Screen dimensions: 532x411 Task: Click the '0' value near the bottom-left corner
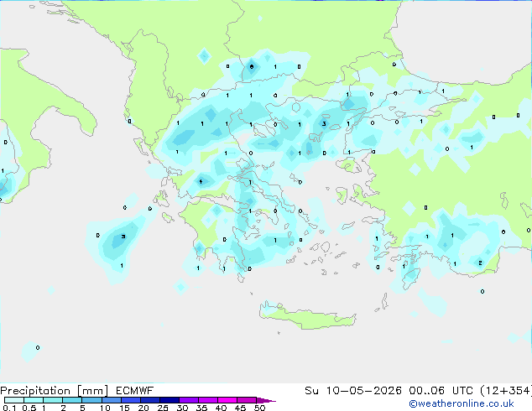click(38, 347)
